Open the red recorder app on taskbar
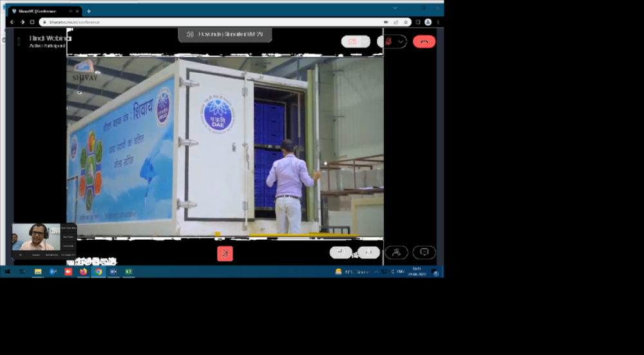 68,272
